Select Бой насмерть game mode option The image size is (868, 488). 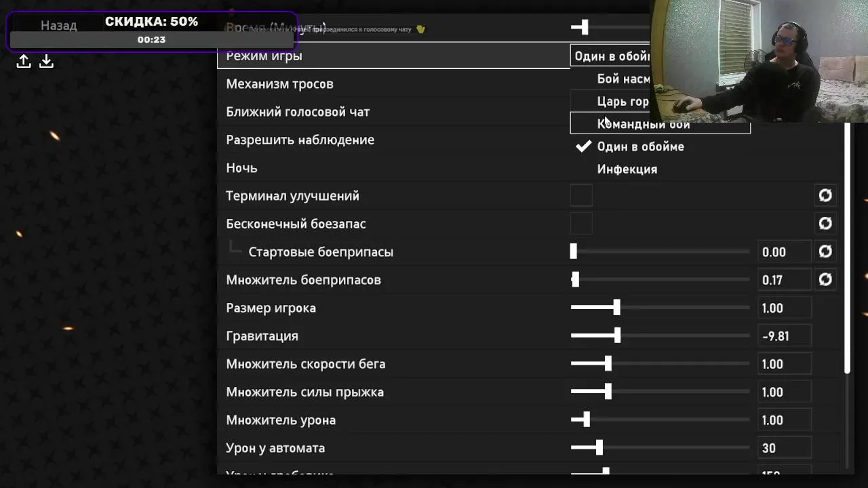pos(610,79)
